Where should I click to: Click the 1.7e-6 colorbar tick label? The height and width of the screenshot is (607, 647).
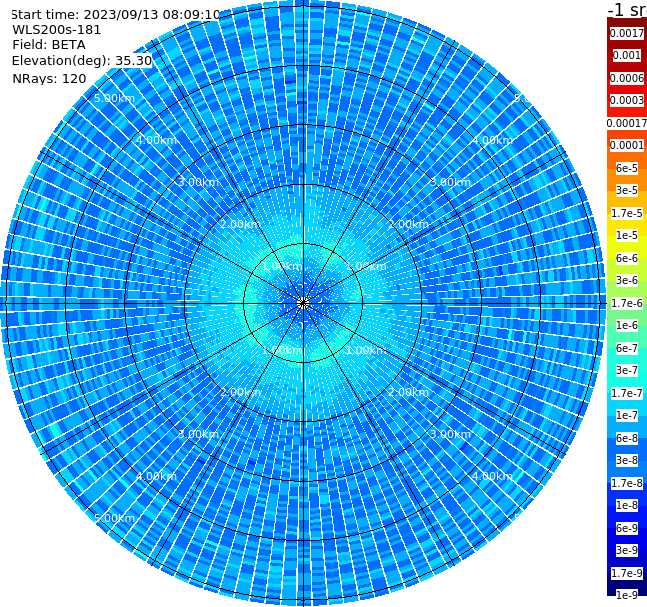point(627,303)
